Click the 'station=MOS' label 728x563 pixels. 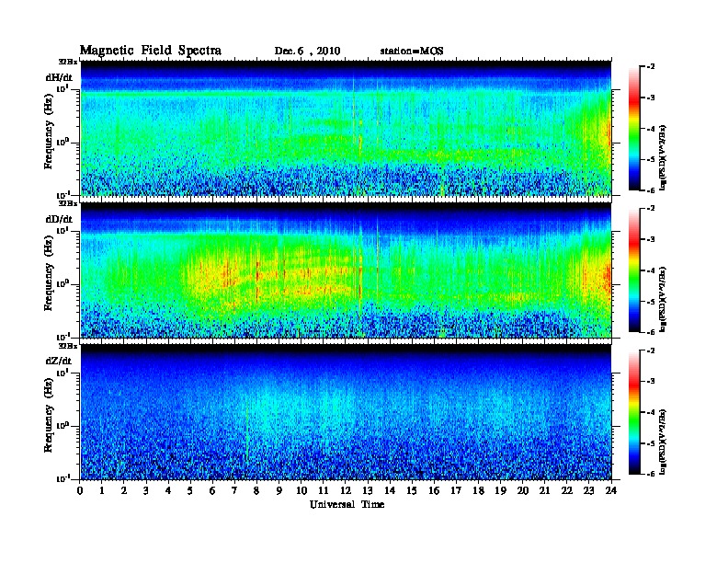tap(412, 52)
